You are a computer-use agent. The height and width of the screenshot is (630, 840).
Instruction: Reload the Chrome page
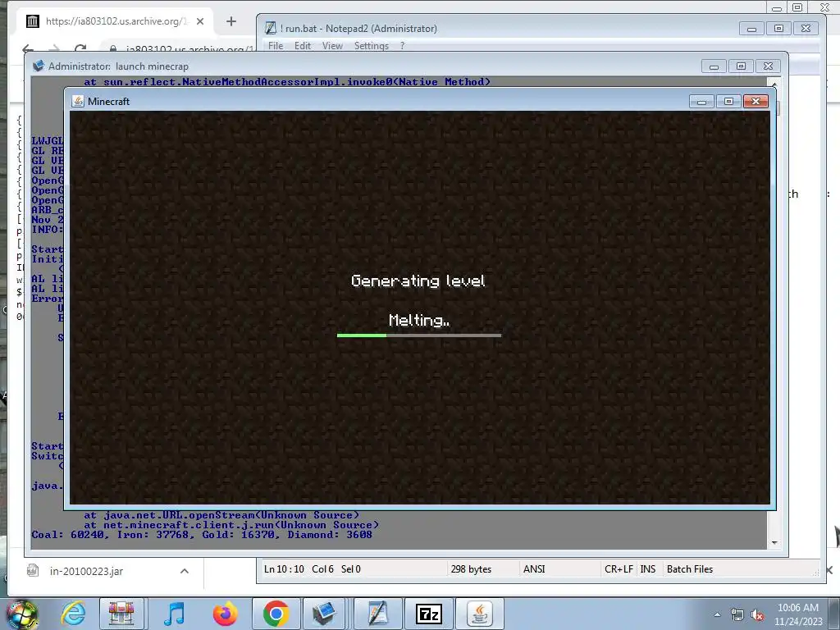click(x=80, y=49)
